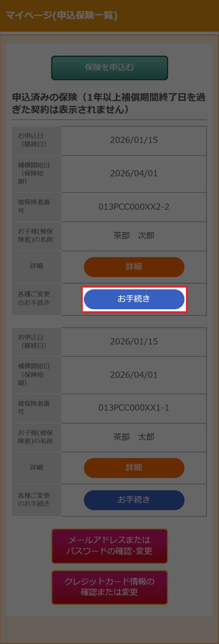Open 詳細 for 茶部 次郎
Screen dimensions: 219x644
[134, 267]
